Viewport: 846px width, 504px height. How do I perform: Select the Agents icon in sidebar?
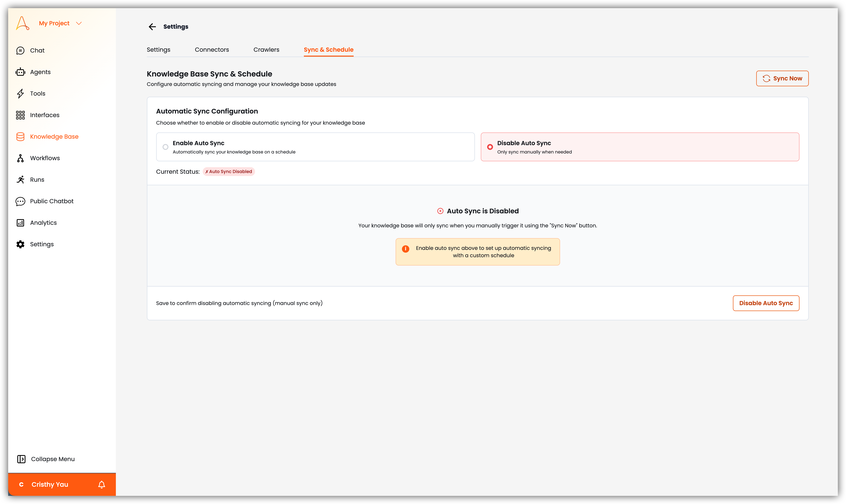pyautogui.click(x=20, y=72)
